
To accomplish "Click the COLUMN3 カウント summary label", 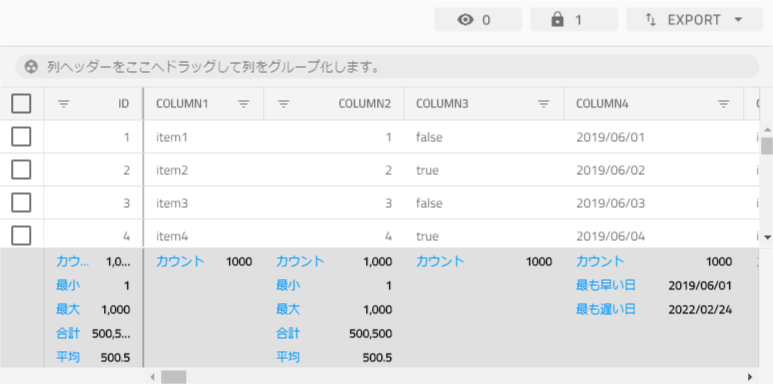I will 440,261.
